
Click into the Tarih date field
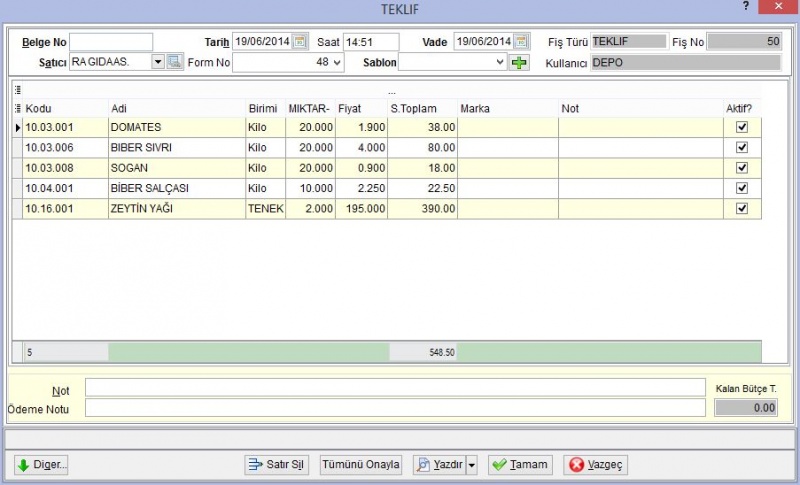point(262,41)
